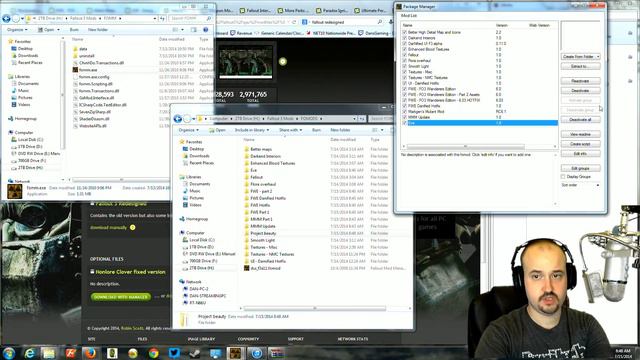Click the search box in the FOMM explorer window
Viewport: 640px width, 360px height.
click(x=190, y=18)
